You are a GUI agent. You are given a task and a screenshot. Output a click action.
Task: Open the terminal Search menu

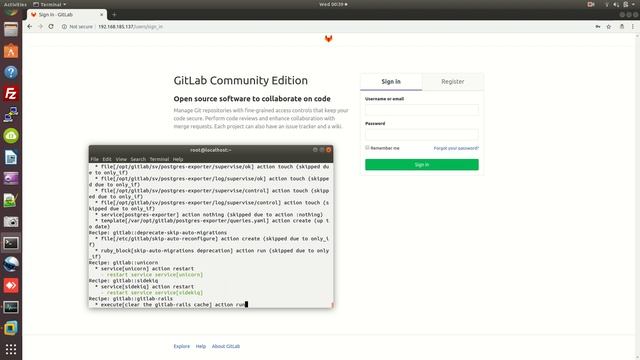138,159
